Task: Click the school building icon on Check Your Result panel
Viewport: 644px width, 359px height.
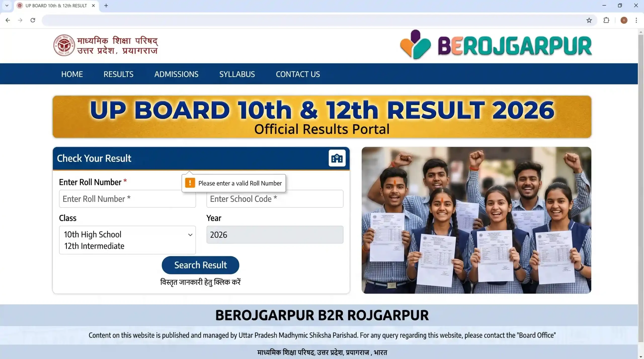Action: [x=337, y=158]
